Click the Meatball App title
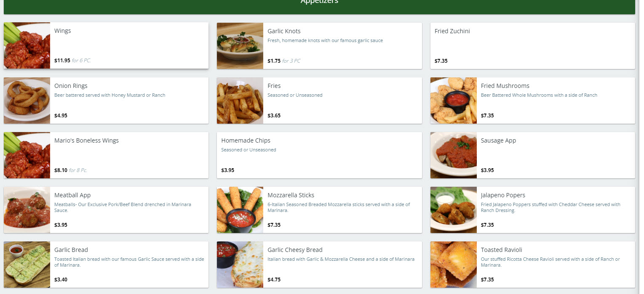This screenshot has width=644, height=294. tap(72, 195)
